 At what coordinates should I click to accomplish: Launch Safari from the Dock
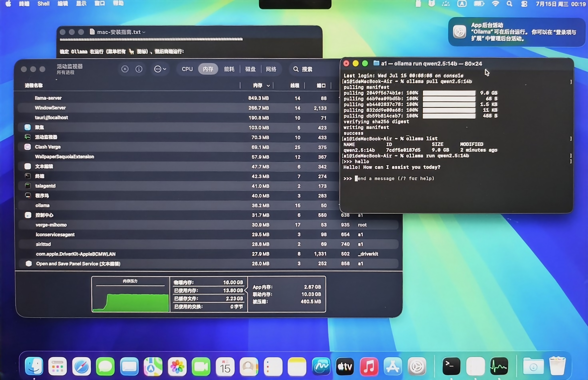(x=82, y=366)
